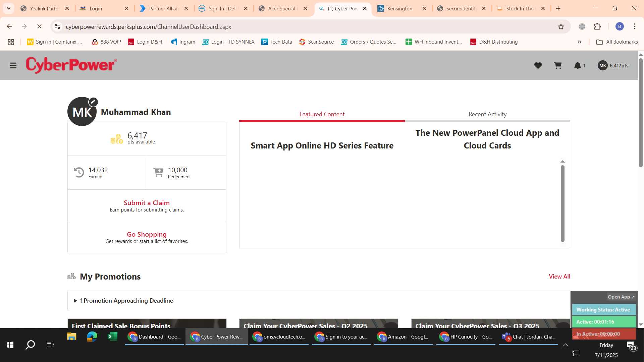Open the browser extensions puzzle icon
This screenshot has width=644, height=362.
pyautogui.click(x=597, y=26)
